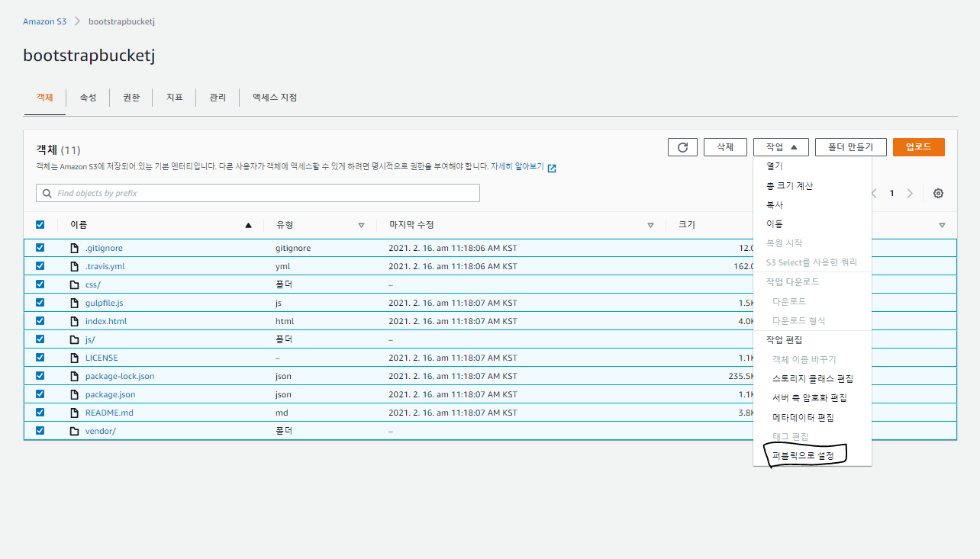Click the file icon next to README.md
This screenshot has height=559, width=980.
click(74, 413)
